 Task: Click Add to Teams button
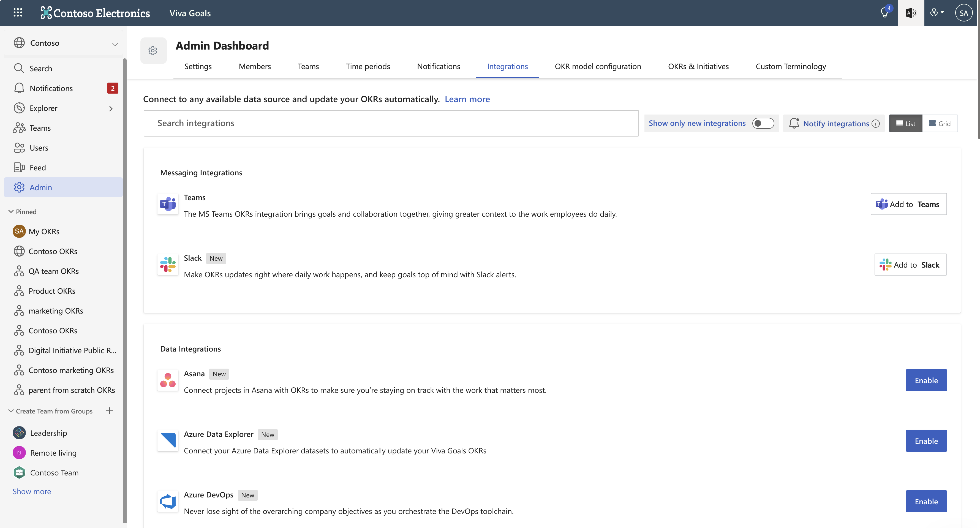908,204
